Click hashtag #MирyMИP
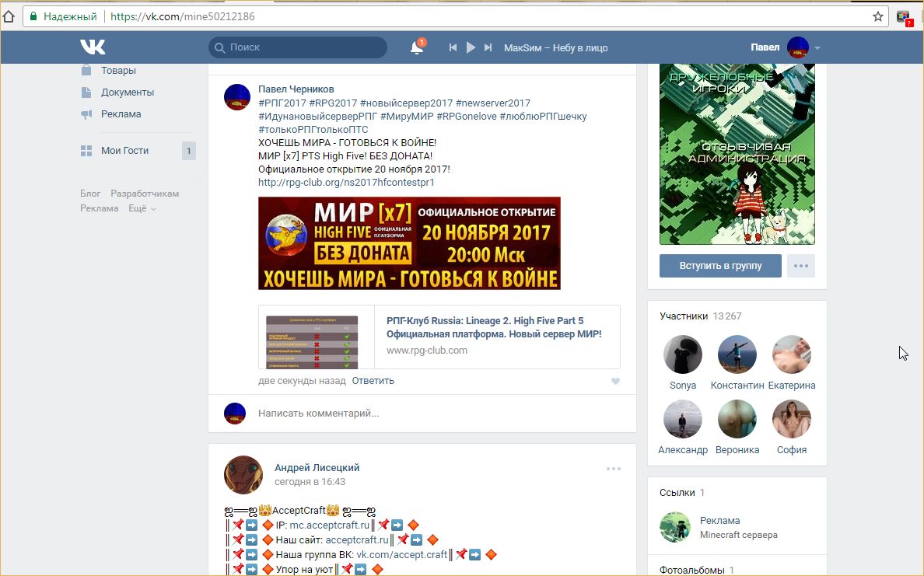The width and height of the screenshot is (924, 576). pyautogui.click(x=407, y=116)
